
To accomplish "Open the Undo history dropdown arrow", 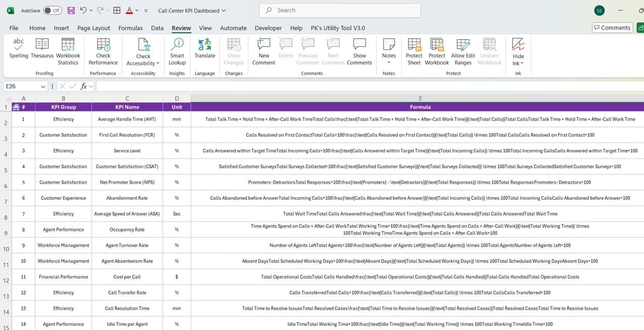I will tap(91, 11).
